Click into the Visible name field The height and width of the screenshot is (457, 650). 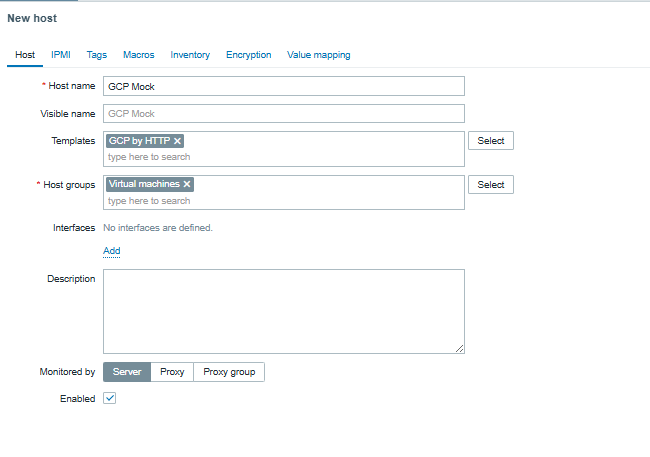[x=284, y=114]
